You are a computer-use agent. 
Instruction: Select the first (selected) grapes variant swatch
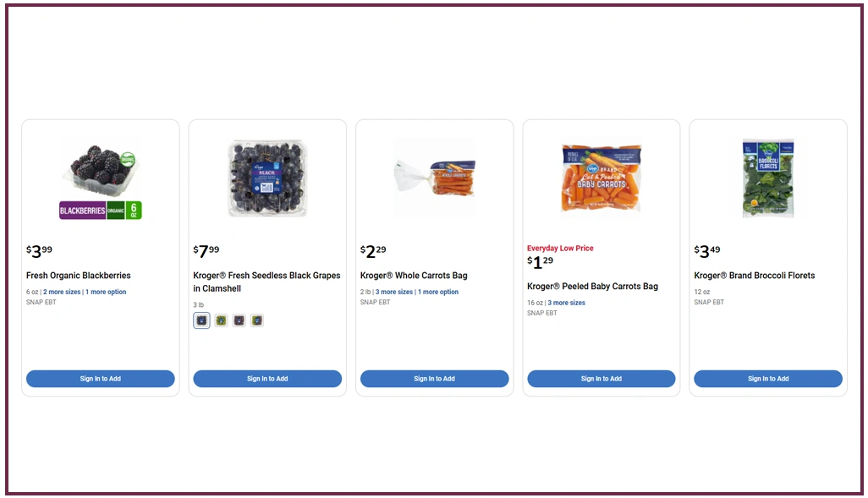(x=201, y=320)
